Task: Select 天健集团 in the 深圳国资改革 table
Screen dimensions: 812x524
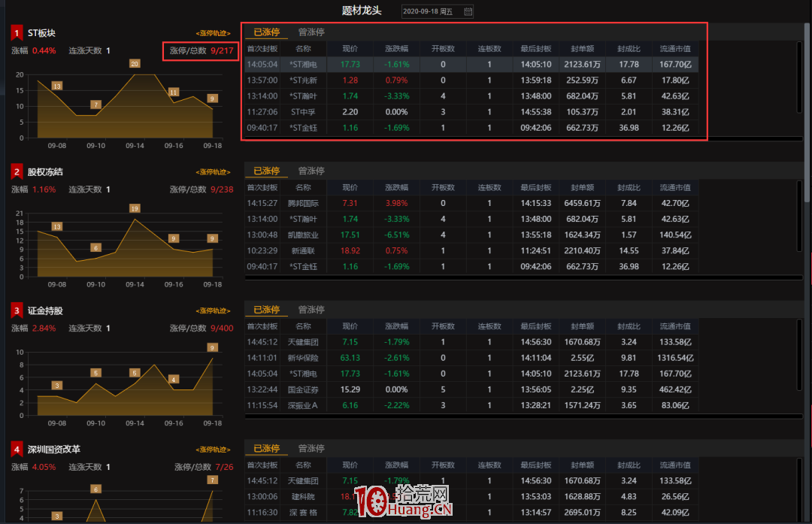Action: tap(471, 480)
